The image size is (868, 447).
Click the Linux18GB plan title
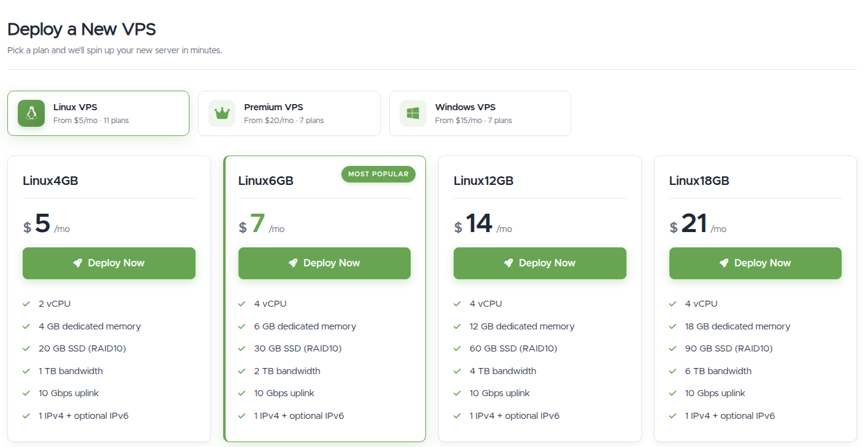click(699, 181)
